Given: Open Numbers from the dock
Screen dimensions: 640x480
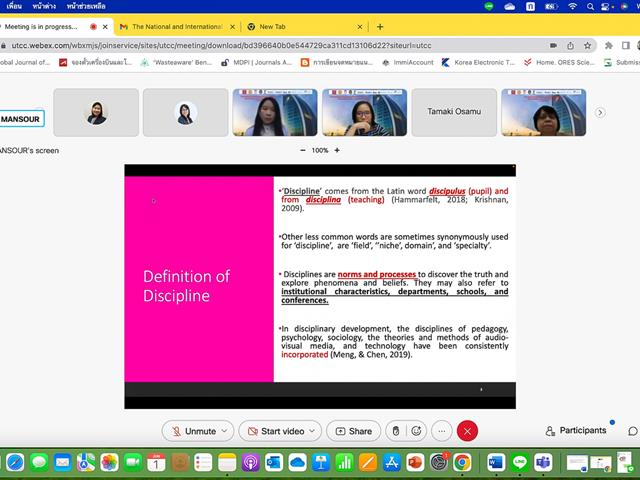Looking at the screenshot, I should (x=344, y=462).
